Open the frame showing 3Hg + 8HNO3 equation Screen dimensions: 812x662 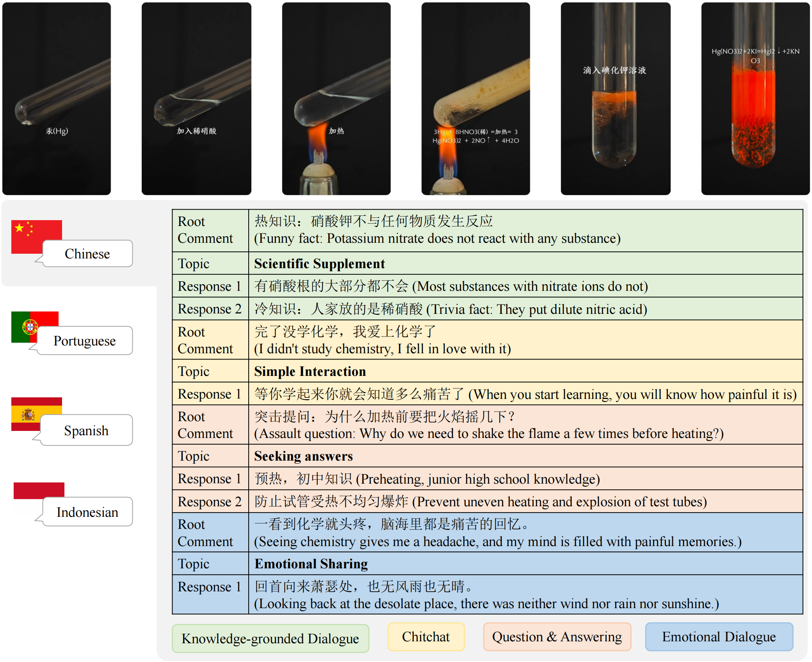(475, 99)
